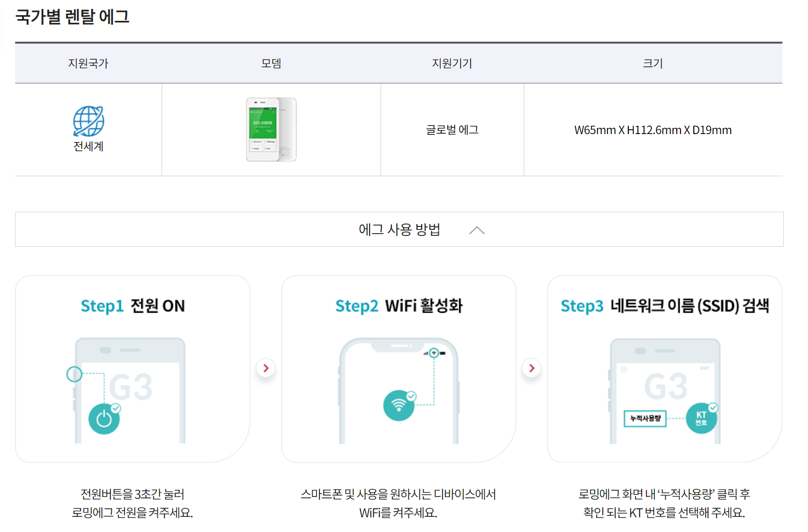Viewport: 808px width, 532px height.
Task: Collapse the 에그 사용 방법 section
Action: (x=478, y=230)
